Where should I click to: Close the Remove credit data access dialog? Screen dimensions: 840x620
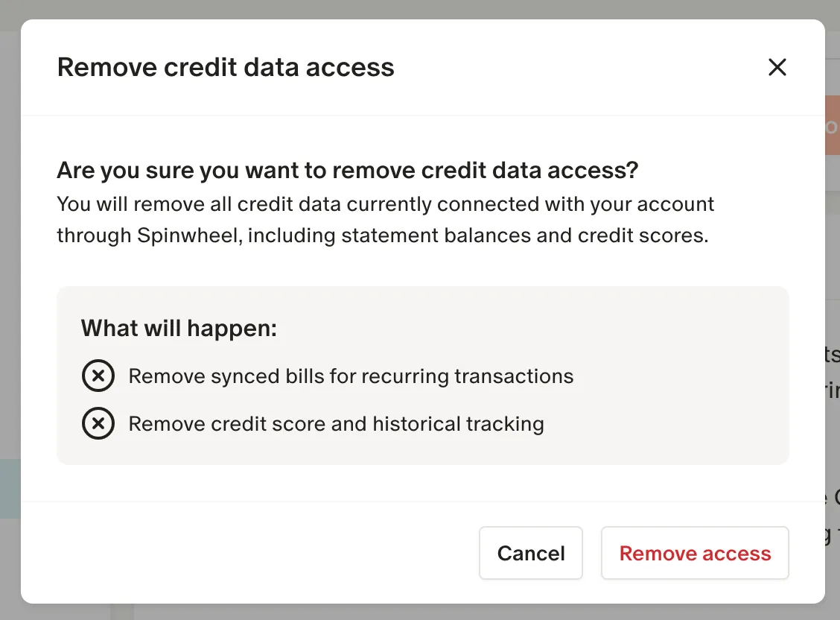tap(777, 68)
